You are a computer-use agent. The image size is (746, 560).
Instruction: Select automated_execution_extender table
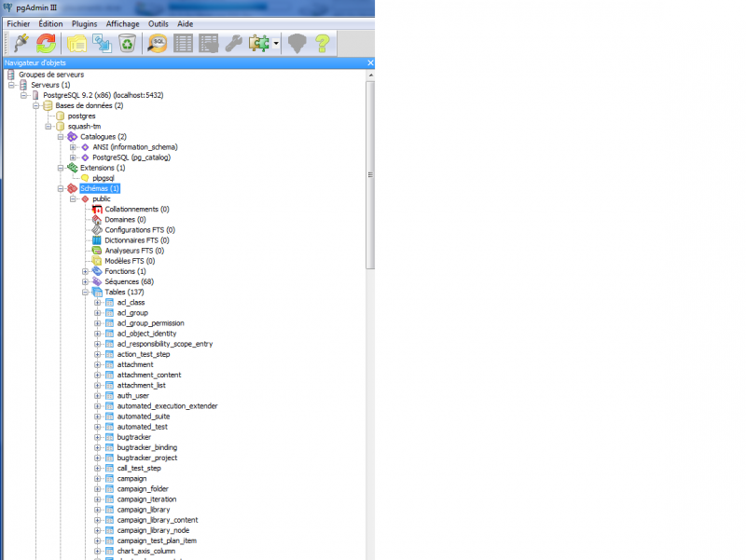[168, 406]
